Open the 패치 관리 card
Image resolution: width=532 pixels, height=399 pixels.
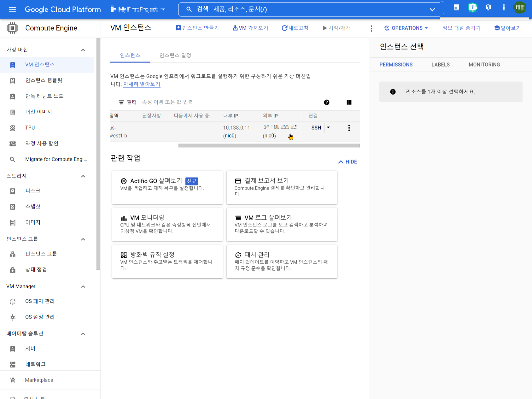pos(282,261)
